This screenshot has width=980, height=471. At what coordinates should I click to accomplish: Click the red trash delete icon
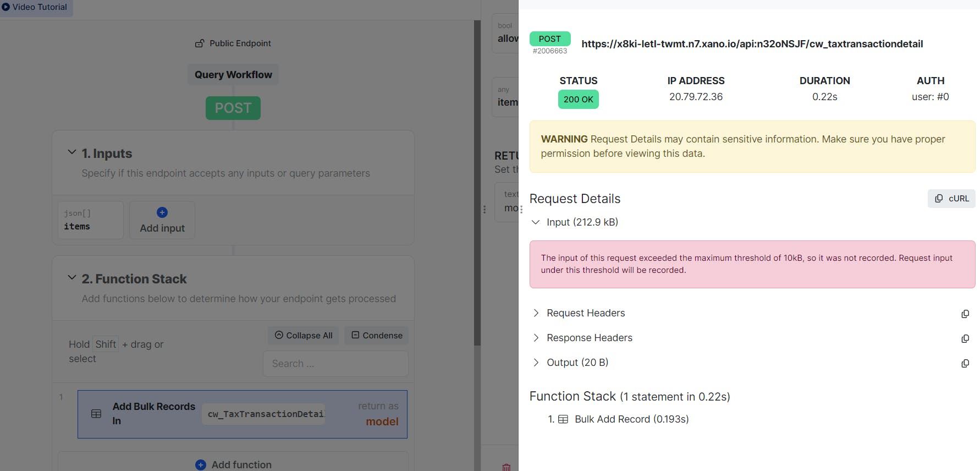(x=506, y=467)
